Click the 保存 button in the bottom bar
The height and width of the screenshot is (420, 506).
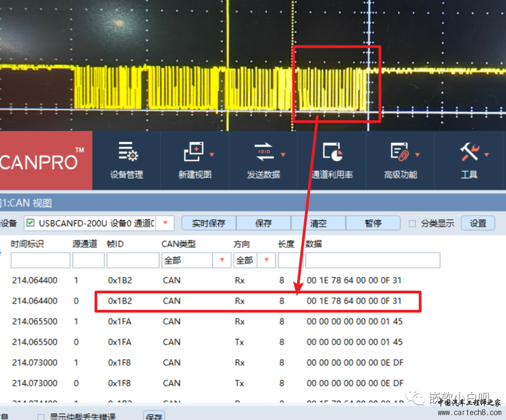click(x=154, y=416)
